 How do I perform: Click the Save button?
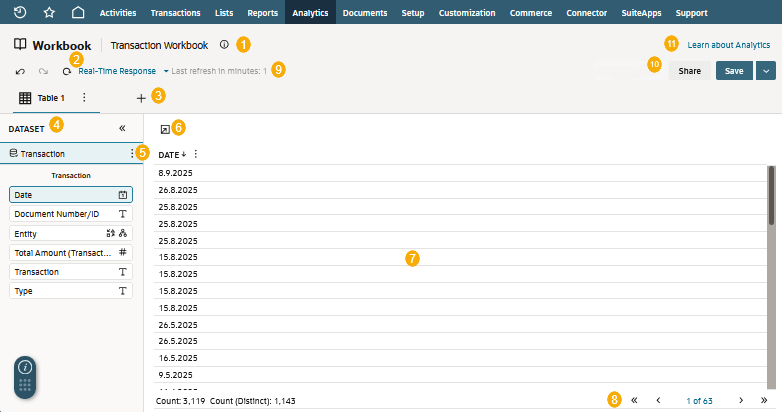[734, 71]
